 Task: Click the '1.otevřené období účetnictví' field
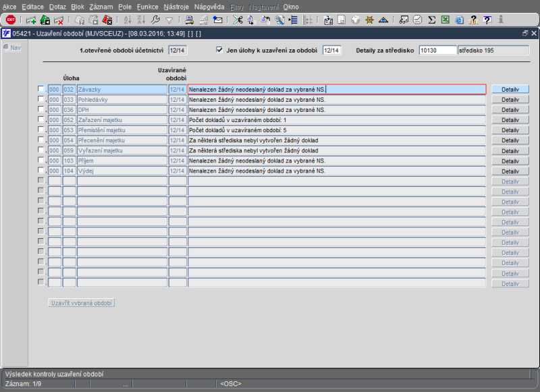point(178,50)
